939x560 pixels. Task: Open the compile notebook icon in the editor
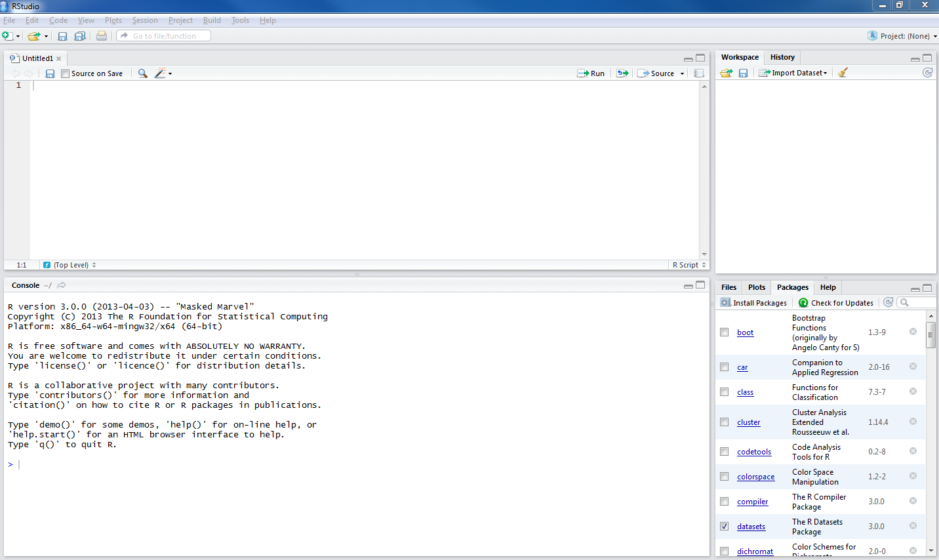[x=699, y=73]
